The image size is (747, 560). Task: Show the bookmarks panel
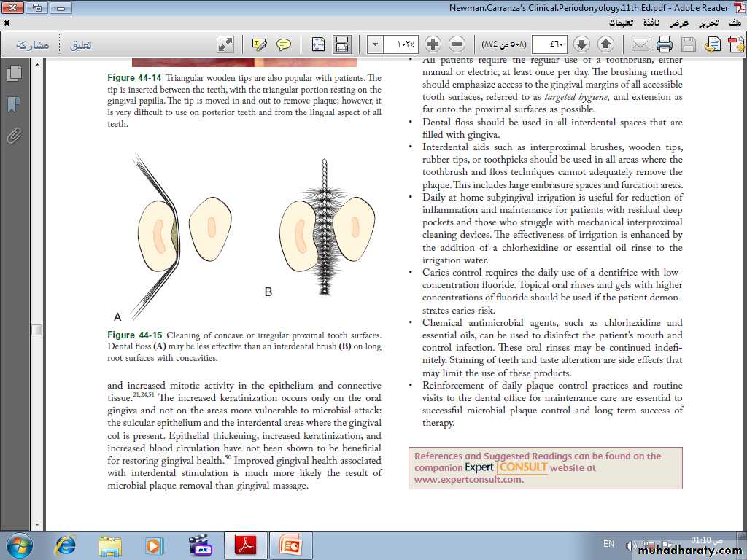click(13, 104)
